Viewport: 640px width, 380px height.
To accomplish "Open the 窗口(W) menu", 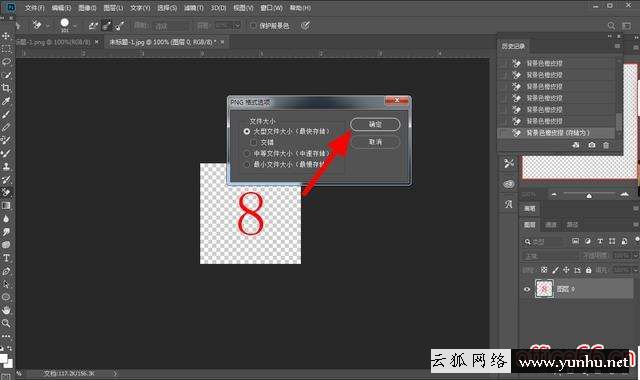I will click(x=271, y=8).
